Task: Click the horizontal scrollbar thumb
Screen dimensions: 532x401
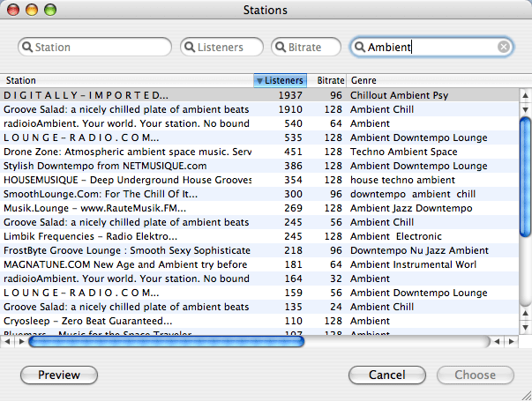Action: pos(166,341)
